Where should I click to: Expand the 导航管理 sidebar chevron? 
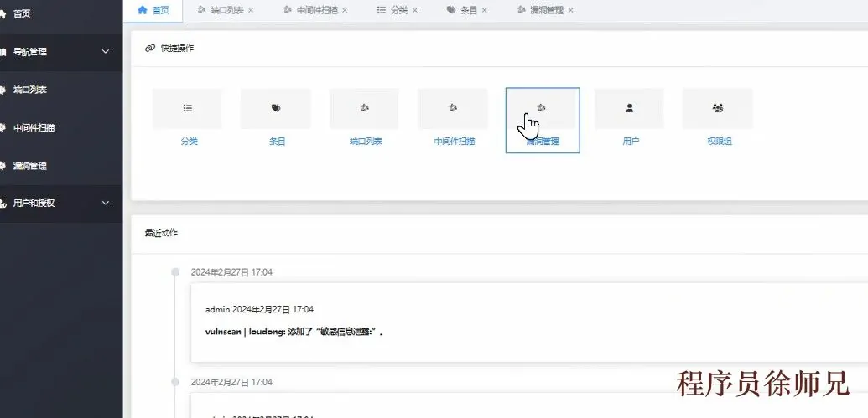coord(106,52)
